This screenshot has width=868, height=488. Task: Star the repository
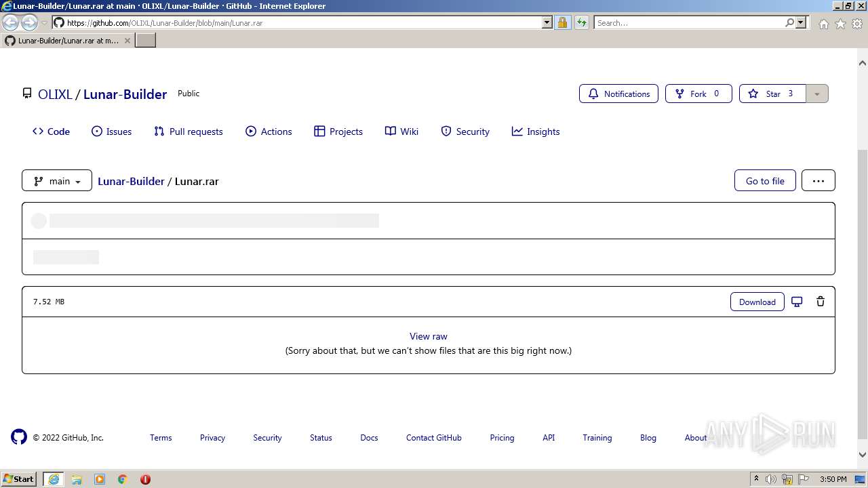point(772,94)
